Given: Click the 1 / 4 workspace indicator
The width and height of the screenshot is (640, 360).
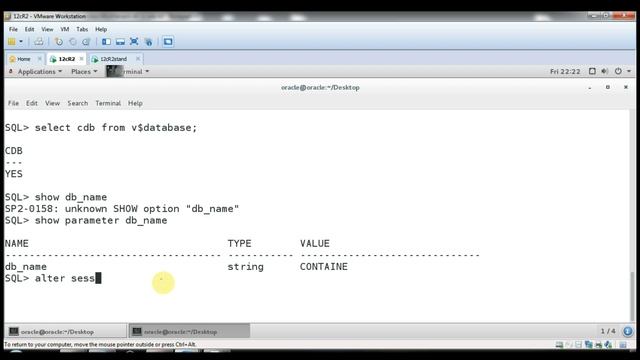Looking at the screenshot, I should (x=608, y=331).
